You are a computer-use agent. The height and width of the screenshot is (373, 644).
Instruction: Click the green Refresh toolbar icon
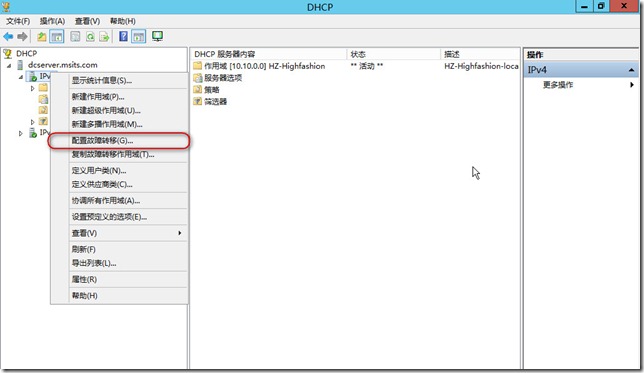point(90,37)
